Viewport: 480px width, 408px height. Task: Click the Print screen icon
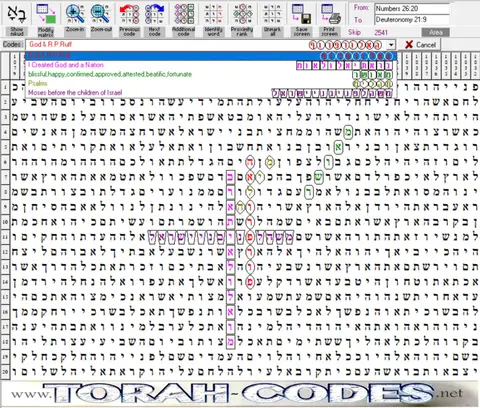330,14
